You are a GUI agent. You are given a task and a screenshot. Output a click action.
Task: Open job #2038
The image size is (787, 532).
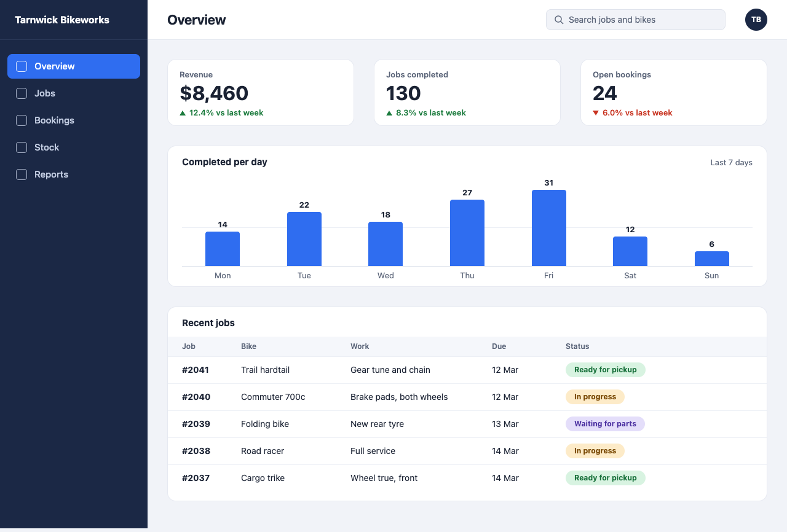(x=196, y=451)
